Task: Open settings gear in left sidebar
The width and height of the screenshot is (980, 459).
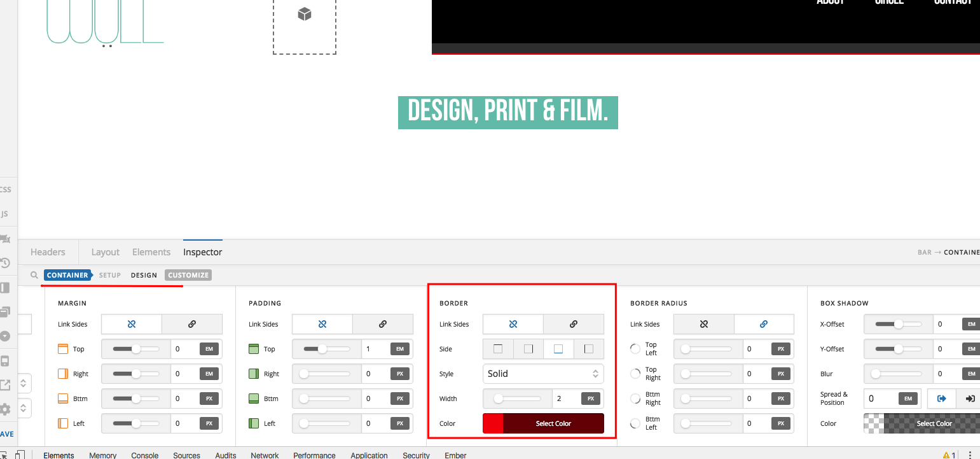Action: (5, 409)
